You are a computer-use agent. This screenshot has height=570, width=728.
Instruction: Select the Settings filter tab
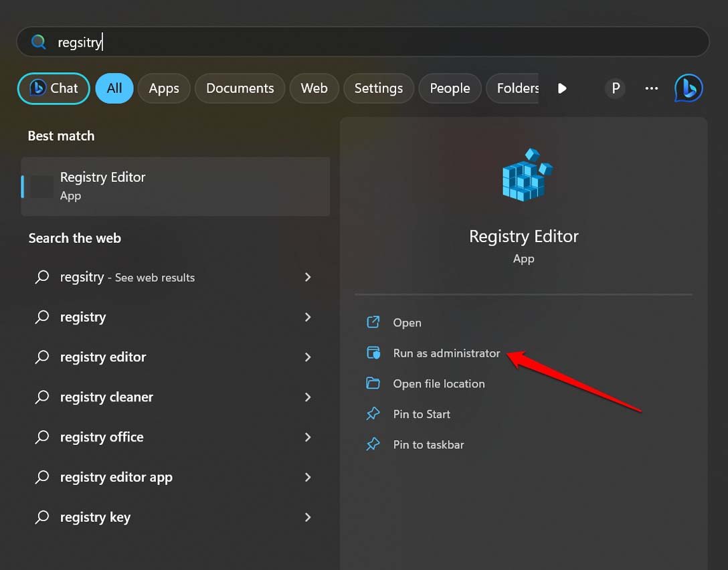coord(379,88)
